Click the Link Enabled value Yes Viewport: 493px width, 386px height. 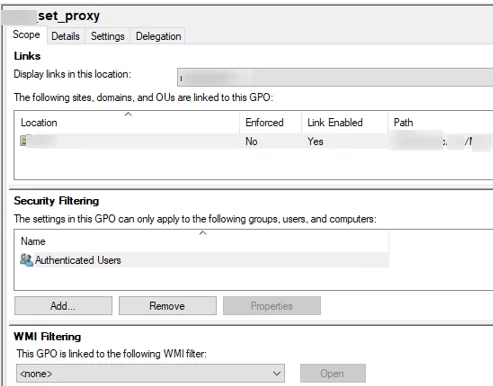click(x=315, y=142)
